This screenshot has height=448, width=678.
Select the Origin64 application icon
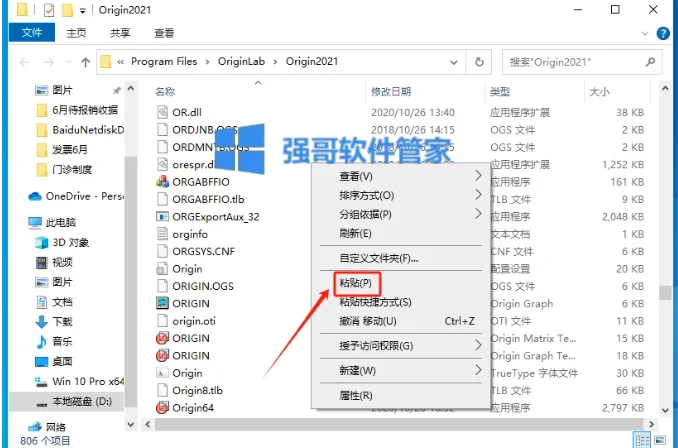(x=162, y=407)
